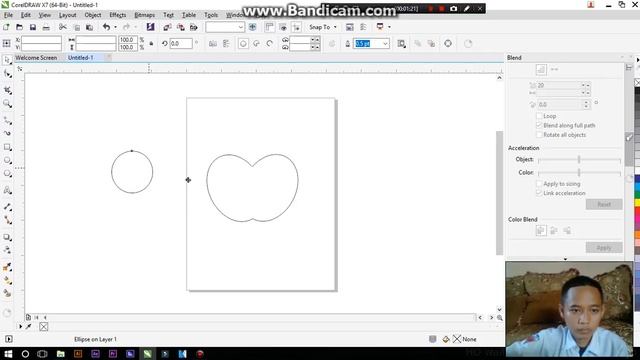
Task: Select the Color Eyedropper tool
Action: (x=7, y=267)
